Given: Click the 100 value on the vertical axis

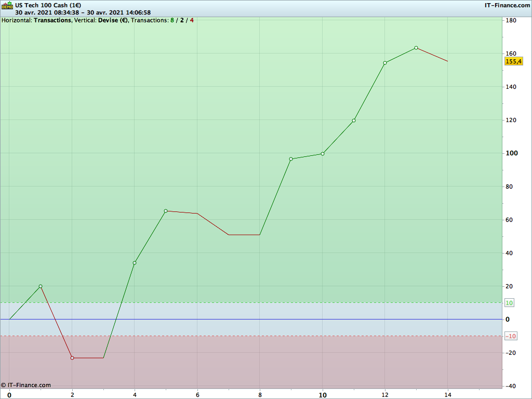Looking at the screenshot, I should [512, 153].
